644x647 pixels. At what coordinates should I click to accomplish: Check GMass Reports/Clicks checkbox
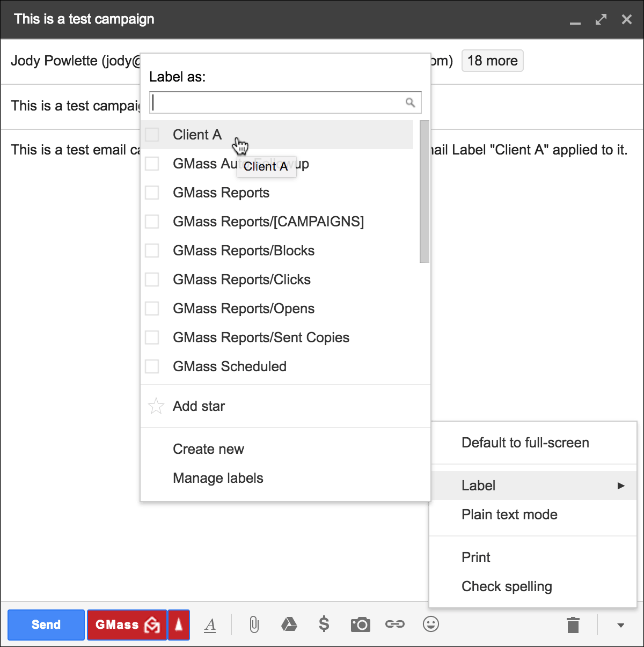(152, 280)
